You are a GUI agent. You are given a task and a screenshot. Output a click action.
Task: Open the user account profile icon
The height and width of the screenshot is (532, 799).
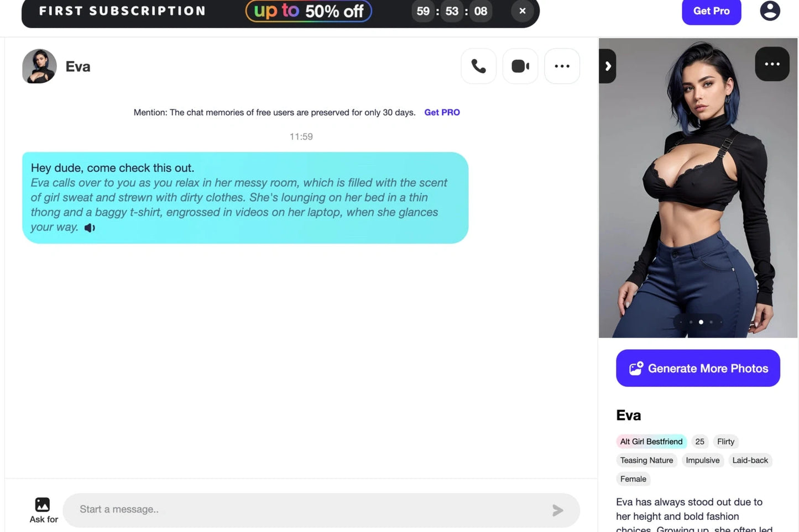770,10
